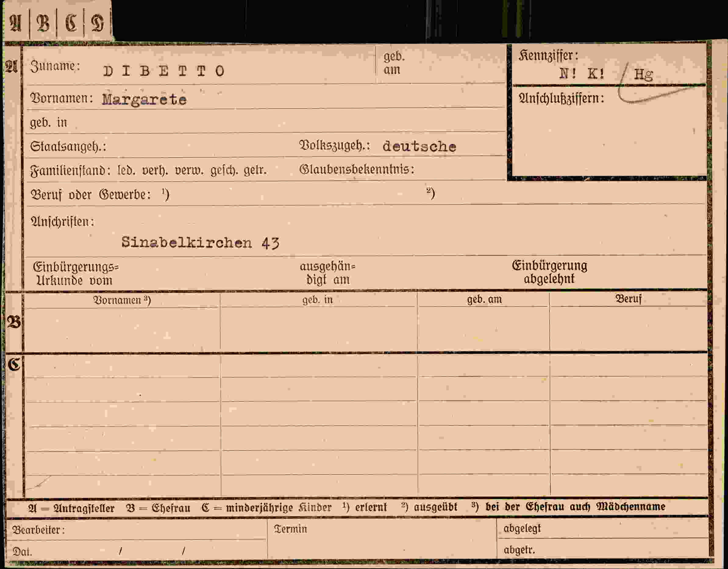Viewport: 728px width, 569px height.
Task: Click the 'geb. am' label beside Zuname
Action: pos(394,63)
